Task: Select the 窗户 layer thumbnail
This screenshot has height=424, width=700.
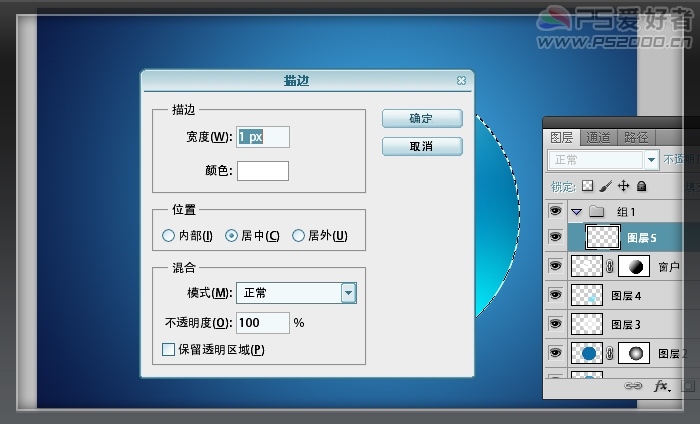Action: [x=587, y=266]
